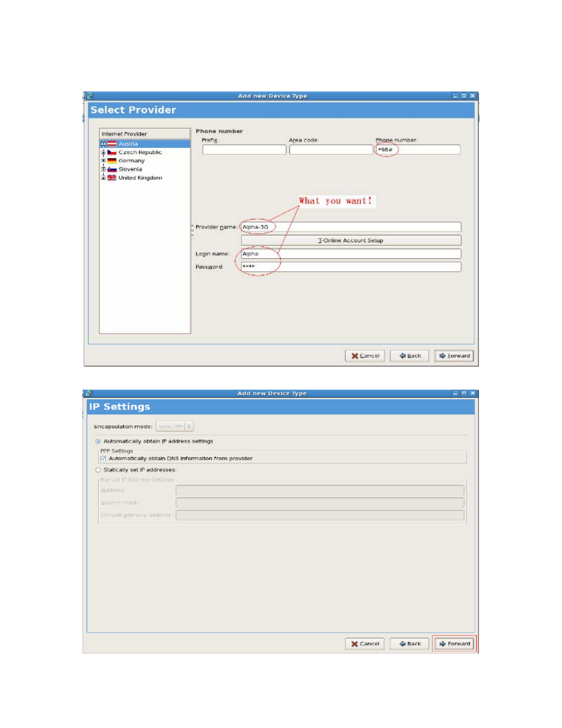Click the Area code input field
The height and width of the screenshot is (728, 562).
tap(331, 150)
